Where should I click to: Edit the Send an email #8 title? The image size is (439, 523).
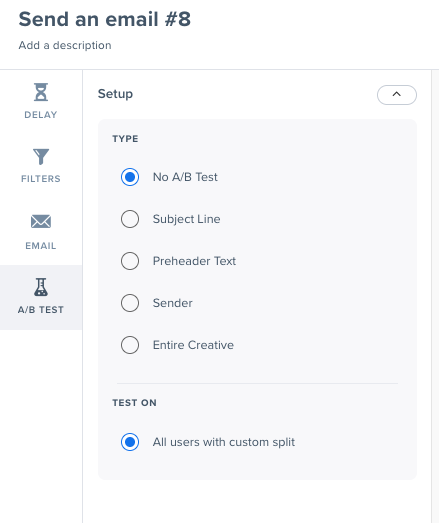[105, 19]
